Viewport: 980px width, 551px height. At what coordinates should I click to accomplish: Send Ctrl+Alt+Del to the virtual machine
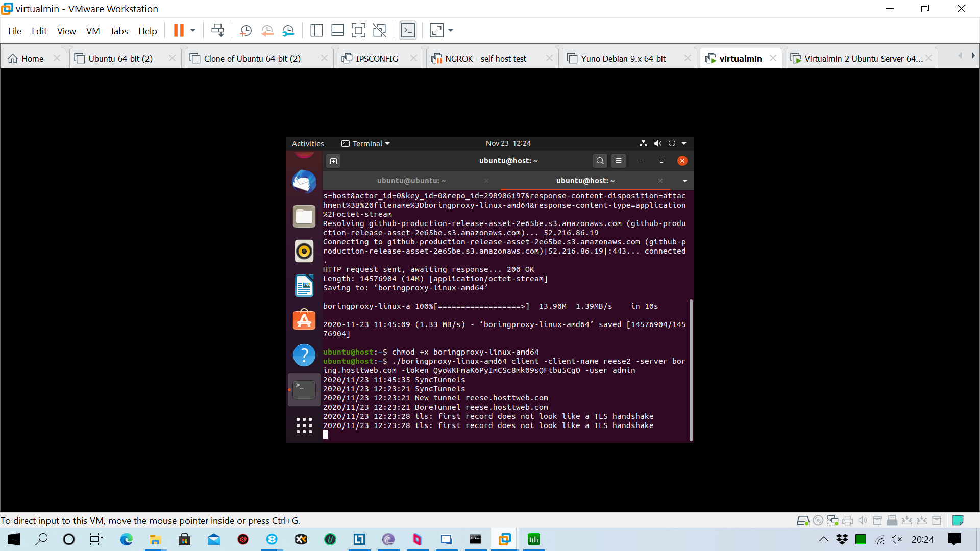coord(217,31)
